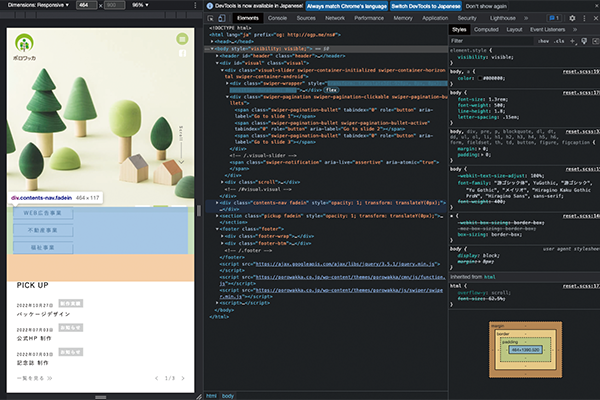Screen dimensions: 600x400
Task: Open the Dimensions: Responsive dropdown
Action: 37,5
